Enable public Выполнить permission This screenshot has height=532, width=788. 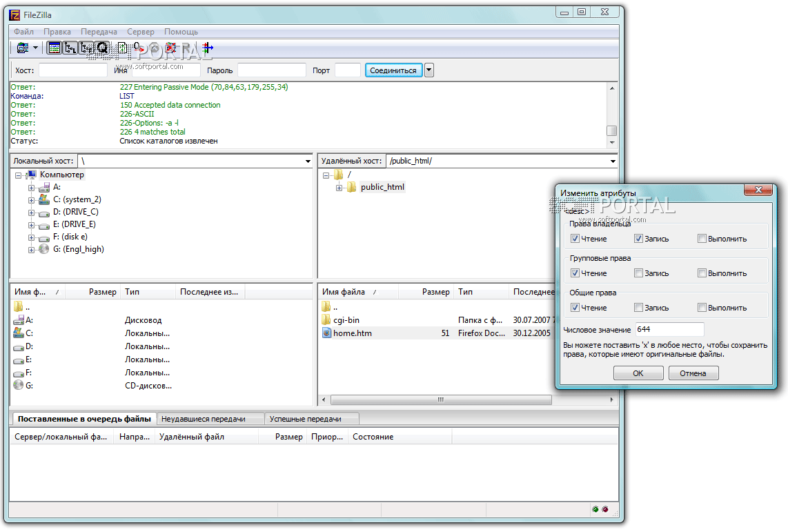702,308
